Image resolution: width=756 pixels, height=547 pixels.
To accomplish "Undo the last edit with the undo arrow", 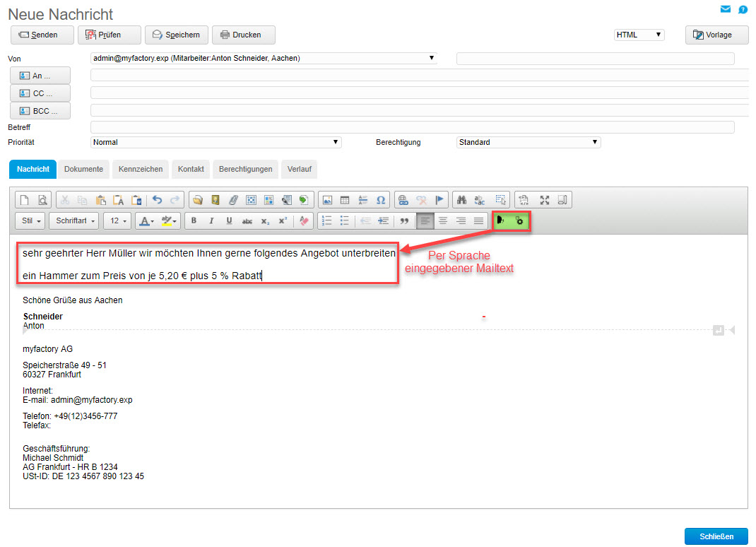I will (157, 200).
